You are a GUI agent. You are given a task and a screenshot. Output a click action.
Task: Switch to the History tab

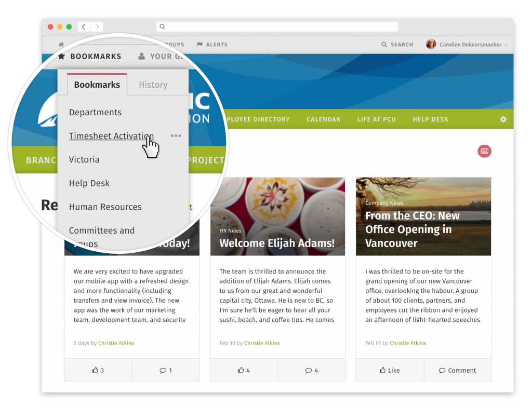153,85
